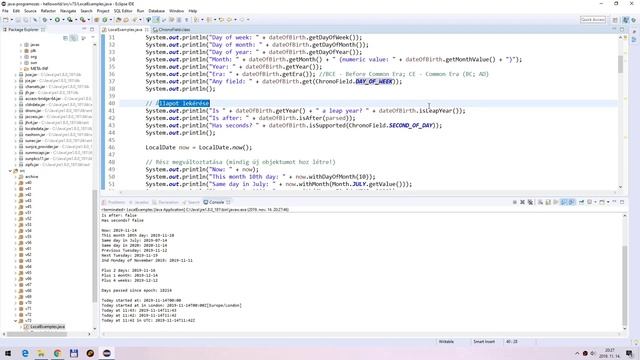Launch the Debug toolbar icon
Viewport: 640px width, 360px height.
click(45, 20)
